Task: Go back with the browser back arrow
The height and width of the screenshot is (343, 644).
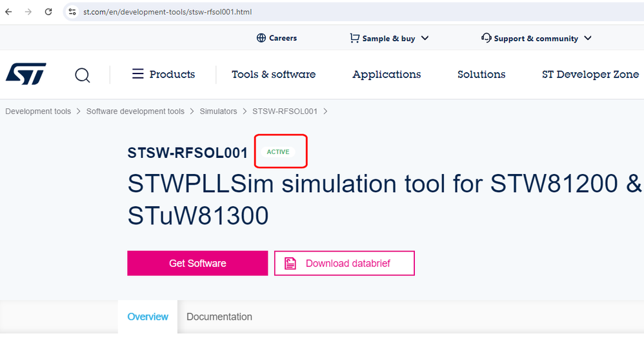Action: click(x=8, y=12)
